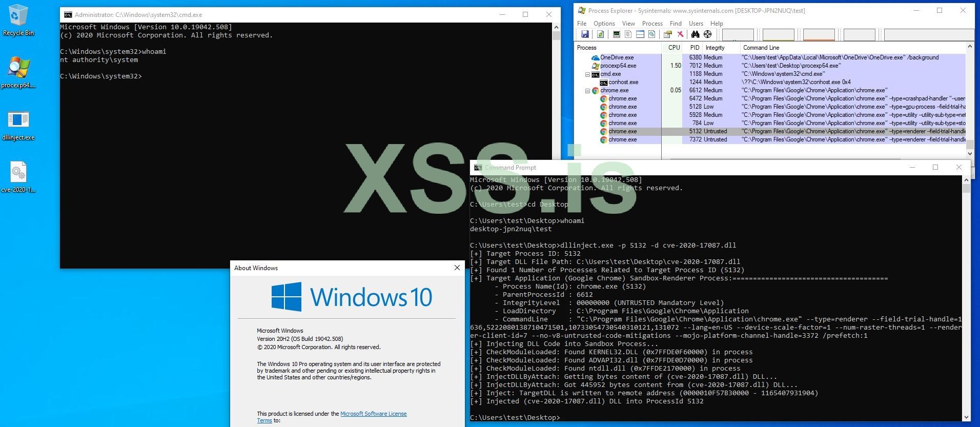Click the Save icon in Process Explorer toolbar
The image size is (980, 427).
click(x=585, y=34)
